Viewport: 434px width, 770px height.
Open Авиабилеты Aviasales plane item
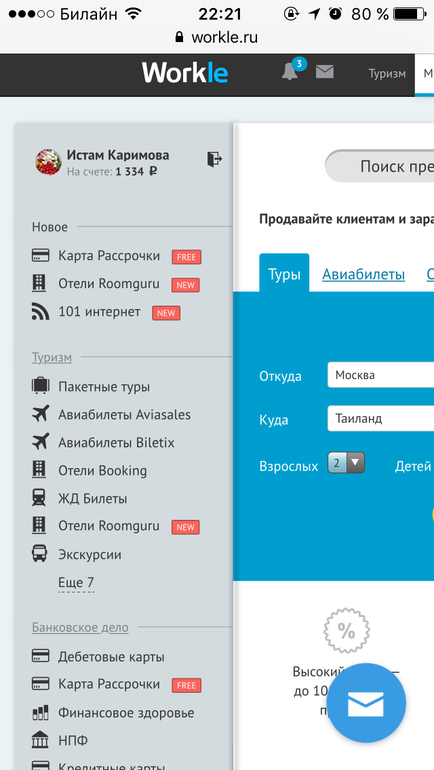coord(111,414)
